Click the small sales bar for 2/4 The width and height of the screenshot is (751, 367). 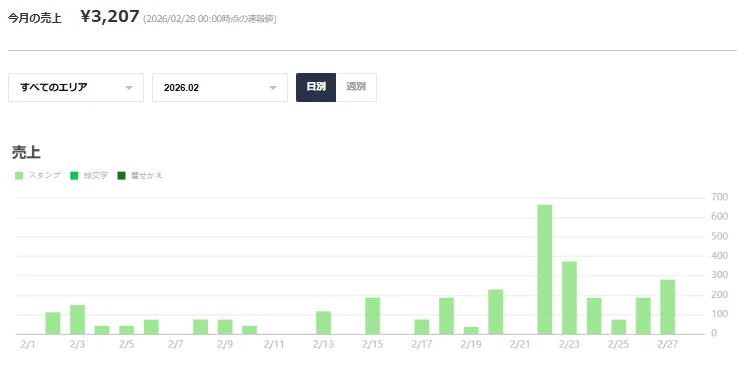click(102, 330)
